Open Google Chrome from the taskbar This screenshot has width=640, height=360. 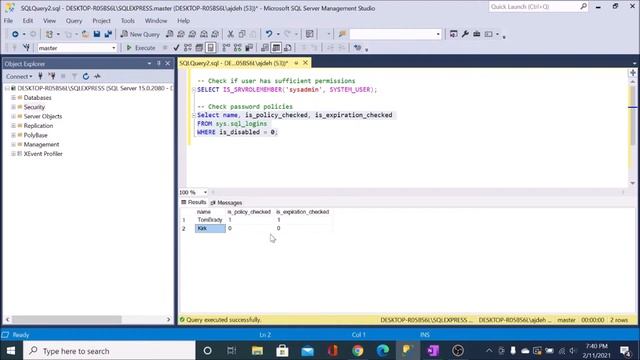358,351
